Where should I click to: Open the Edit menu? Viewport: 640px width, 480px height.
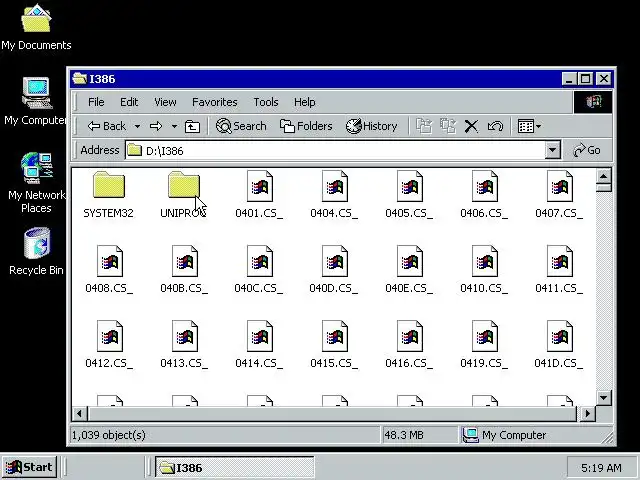(x=129, y=102)
